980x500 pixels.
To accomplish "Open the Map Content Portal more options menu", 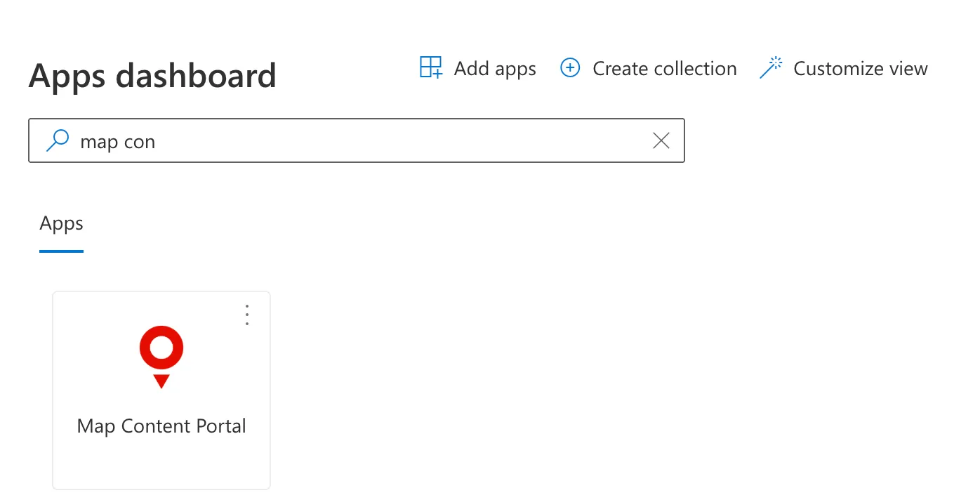I will click(246, 315).
